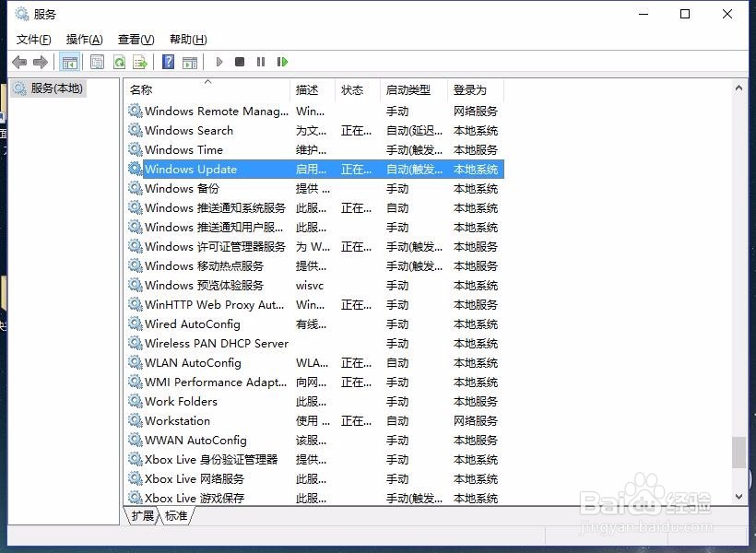Toggle the console tree pane visibility
This screenshot has width=756, height=553.
point(70,62)
